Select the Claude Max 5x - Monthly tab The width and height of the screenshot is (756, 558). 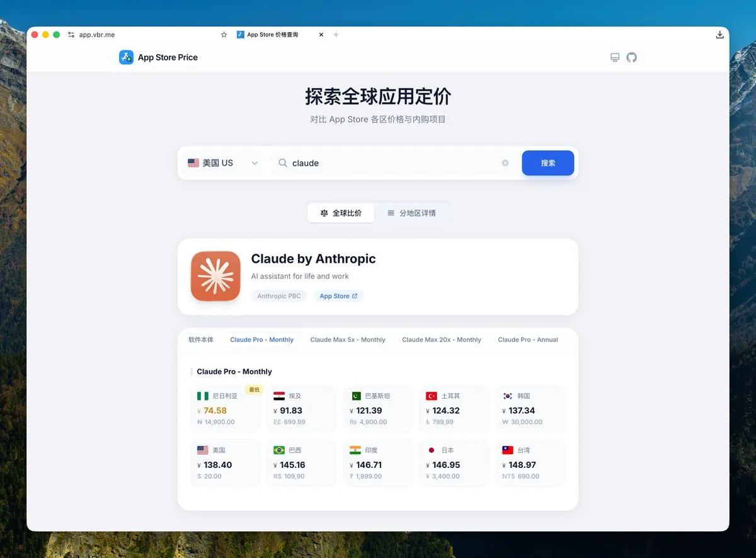348,339
